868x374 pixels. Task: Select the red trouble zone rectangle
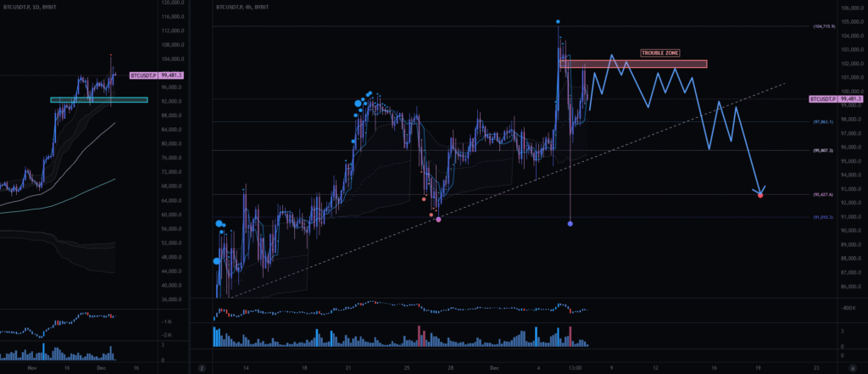pyautogui.click(x=632, y=64)
